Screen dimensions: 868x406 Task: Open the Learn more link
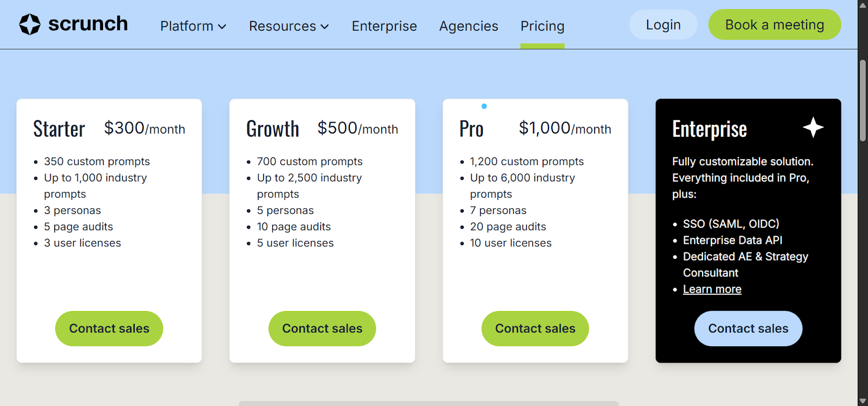tap(712, 289)
